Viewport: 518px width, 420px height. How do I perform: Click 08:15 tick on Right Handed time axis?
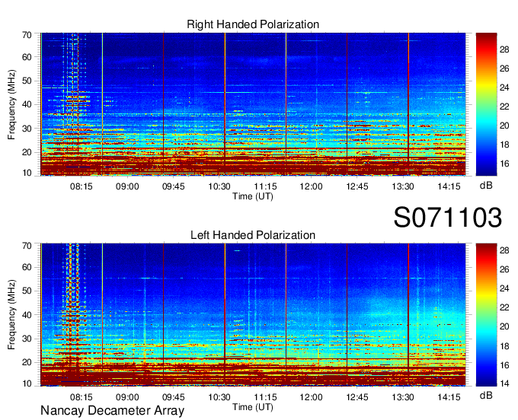click(82, 186)
